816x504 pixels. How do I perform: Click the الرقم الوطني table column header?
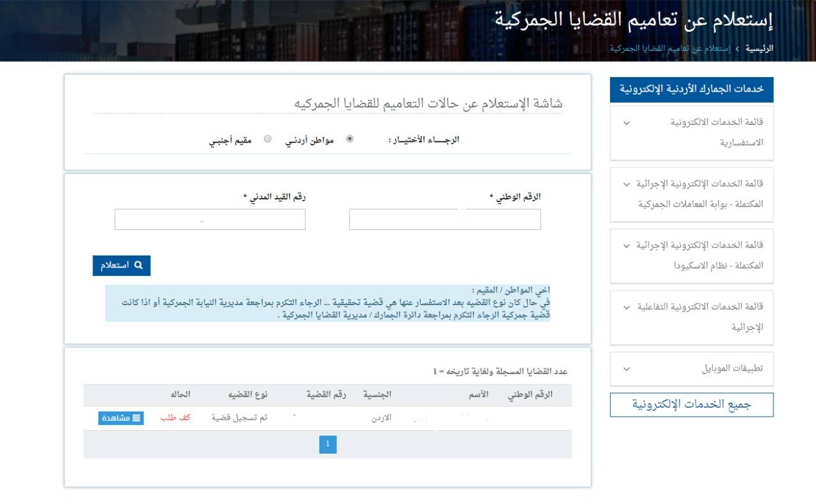click(530, 395)
